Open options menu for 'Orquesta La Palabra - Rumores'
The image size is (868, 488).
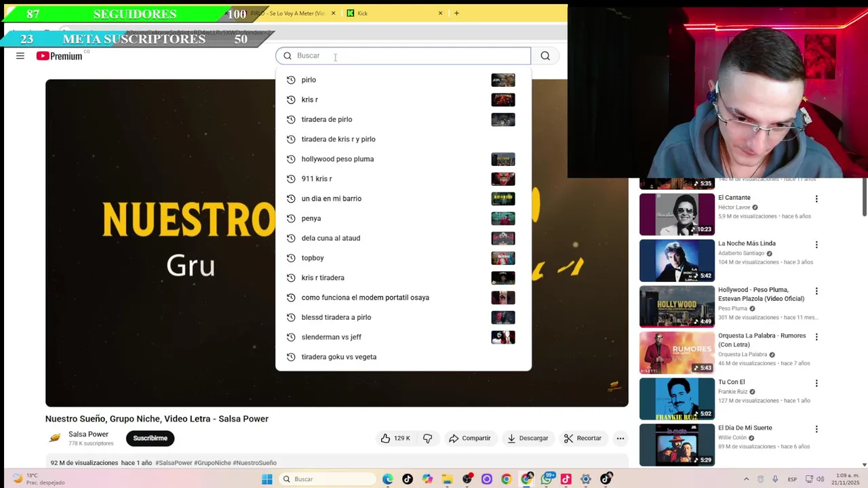[x=816, y=337]
